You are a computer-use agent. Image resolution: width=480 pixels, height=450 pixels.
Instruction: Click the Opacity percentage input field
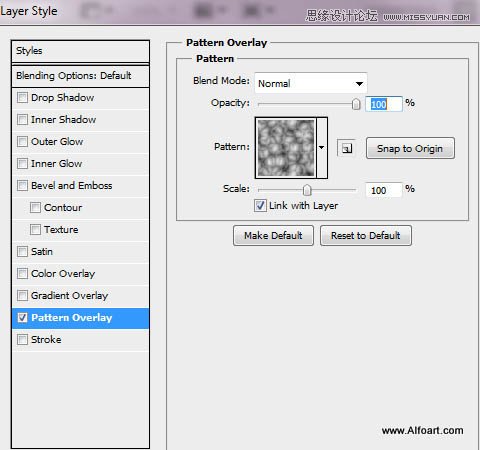(384, 104)
